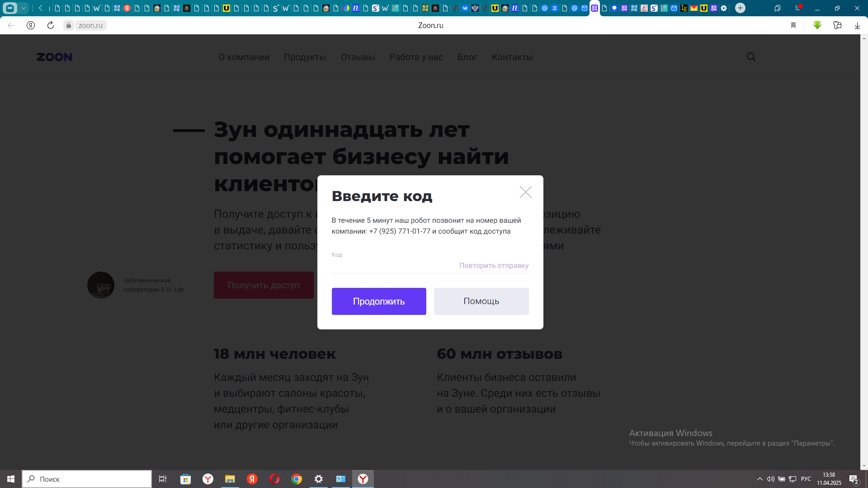The height and width of the screenshot is (488, 868).
Task: Open 'О компании' menu item
Action: point(244,57)
